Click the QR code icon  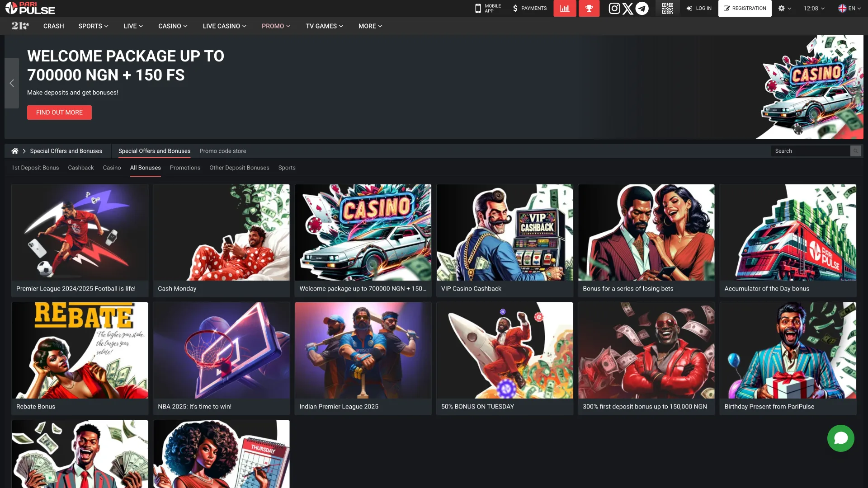click(667, 8)
